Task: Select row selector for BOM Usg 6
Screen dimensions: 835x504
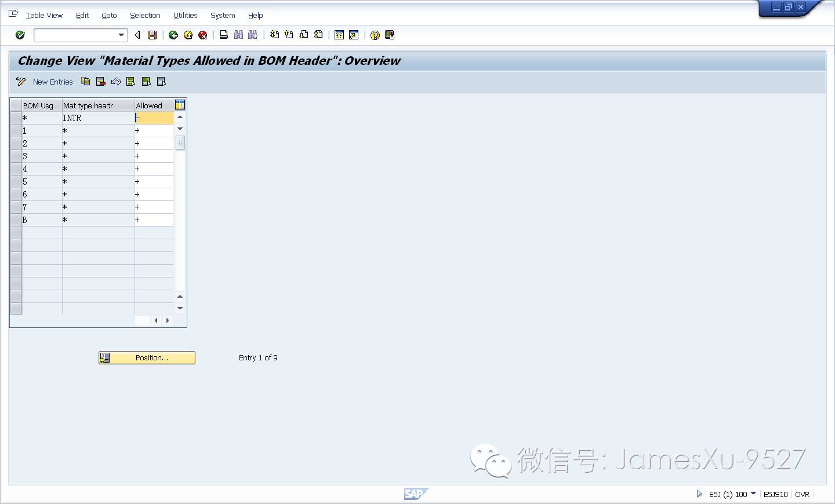Action: tap(16, 195)
